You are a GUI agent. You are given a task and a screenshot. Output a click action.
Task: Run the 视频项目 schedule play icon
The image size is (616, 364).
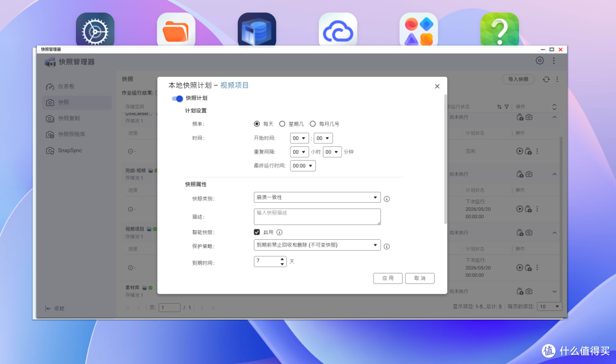[x=520, y=268]
